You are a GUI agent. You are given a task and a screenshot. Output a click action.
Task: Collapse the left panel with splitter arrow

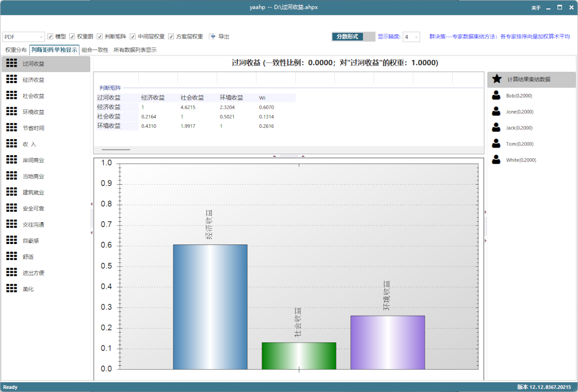91,204
